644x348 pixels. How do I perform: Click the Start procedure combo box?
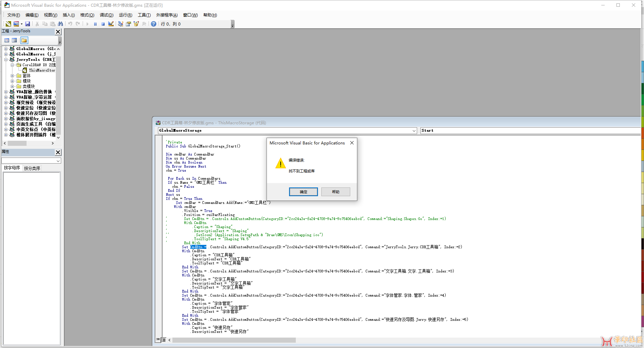530,131
